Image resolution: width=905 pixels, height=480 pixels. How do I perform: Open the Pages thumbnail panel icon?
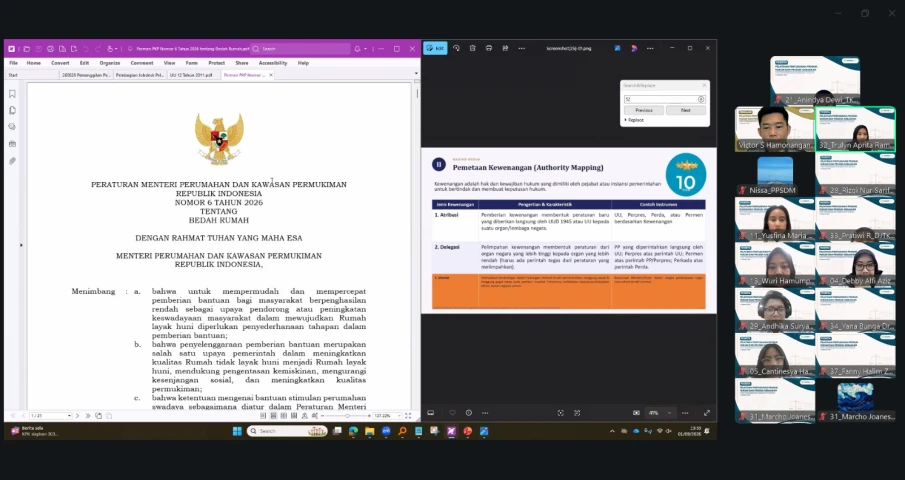click(x=12, y=110)
